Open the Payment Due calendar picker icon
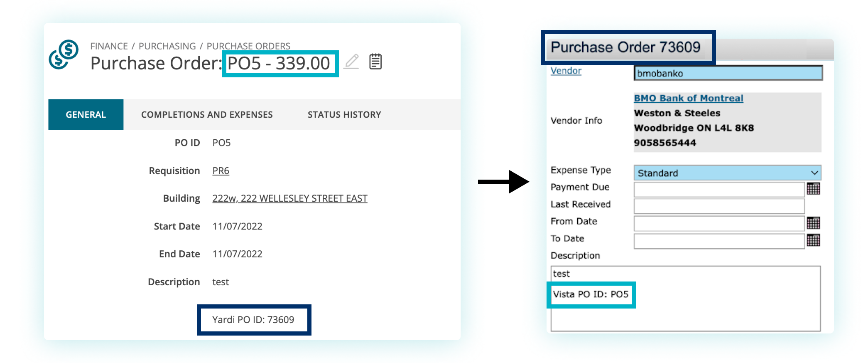 (x=813, y=189)
